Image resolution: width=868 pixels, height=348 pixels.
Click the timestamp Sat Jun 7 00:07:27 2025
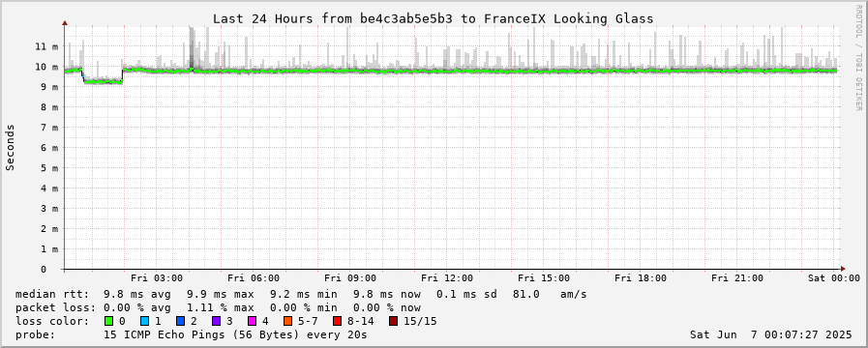coord(771,334)
